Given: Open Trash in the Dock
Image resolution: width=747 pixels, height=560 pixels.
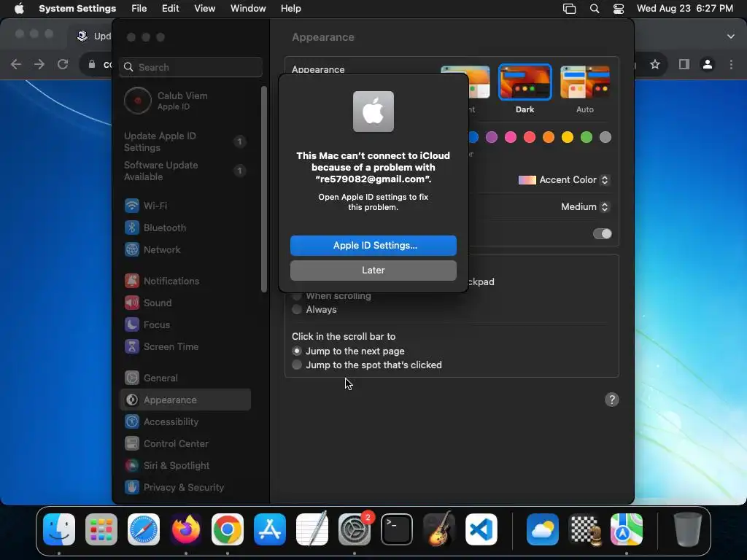Looking at the screenshot, I should click(688, 529).
